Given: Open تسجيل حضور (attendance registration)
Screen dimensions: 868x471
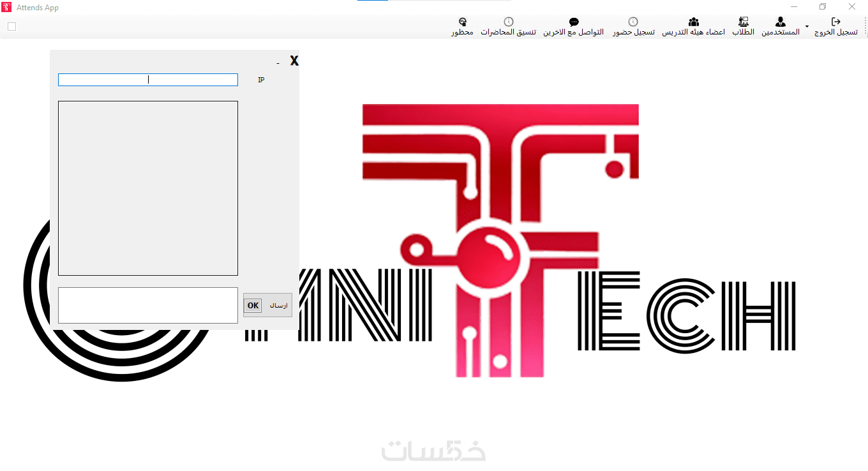Looking at the screenshot, I should [633, 27].
